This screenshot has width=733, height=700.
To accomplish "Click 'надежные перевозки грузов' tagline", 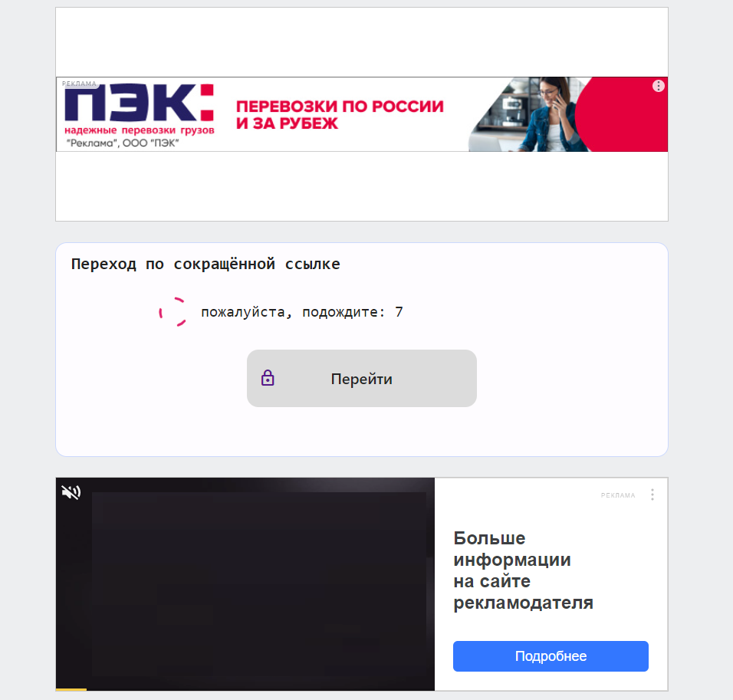I will [140, 130].
